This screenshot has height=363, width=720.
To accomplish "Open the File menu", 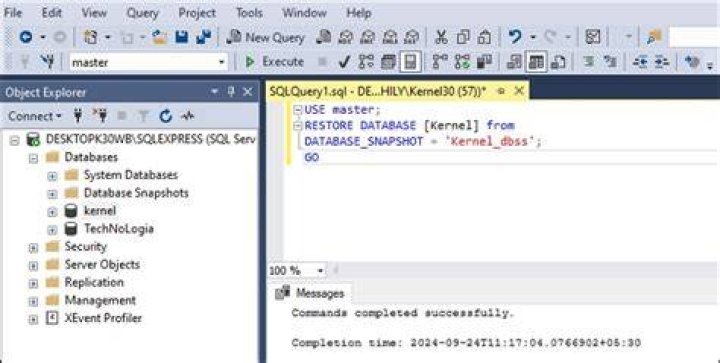I will pyautogui.click(x=13, y=13).
